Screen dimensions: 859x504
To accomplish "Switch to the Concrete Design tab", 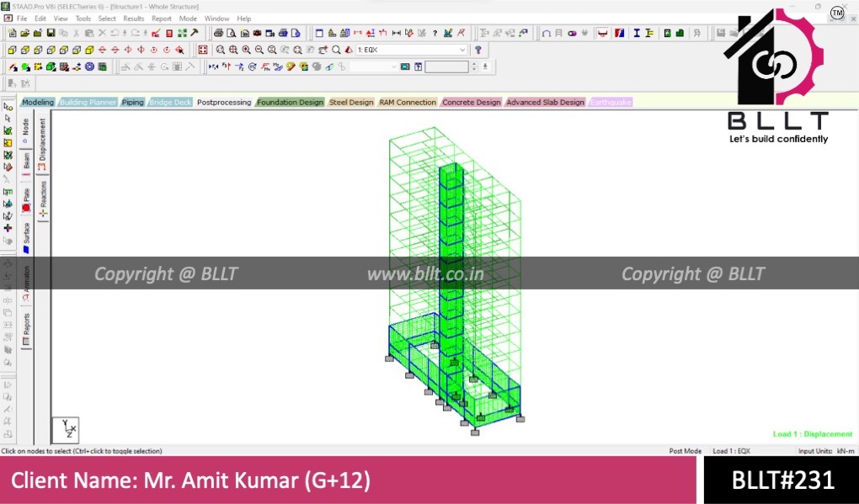I will (x=471, y=103).
